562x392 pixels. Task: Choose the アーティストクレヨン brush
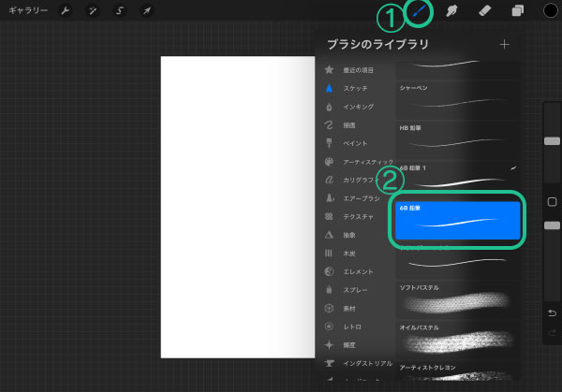point(457,372)
